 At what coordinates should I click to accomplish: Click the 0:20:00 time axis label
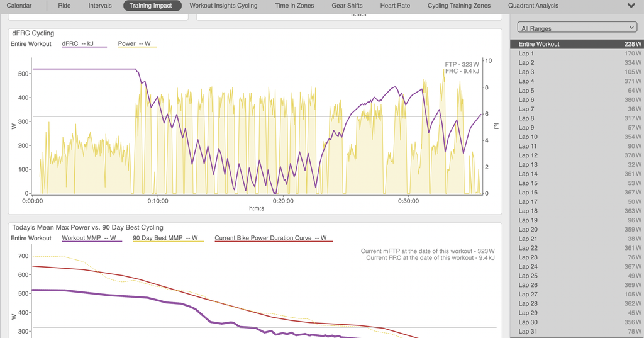tap(283, 201)
